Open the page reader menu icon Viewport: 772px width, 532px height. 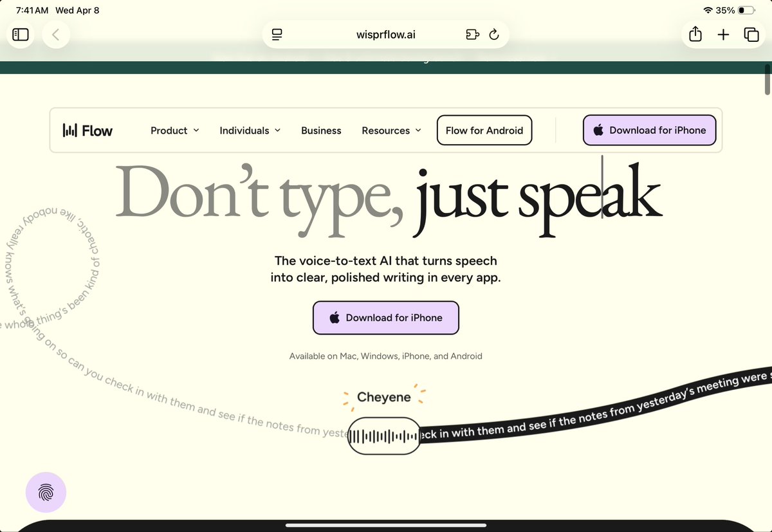coord(277,35)
